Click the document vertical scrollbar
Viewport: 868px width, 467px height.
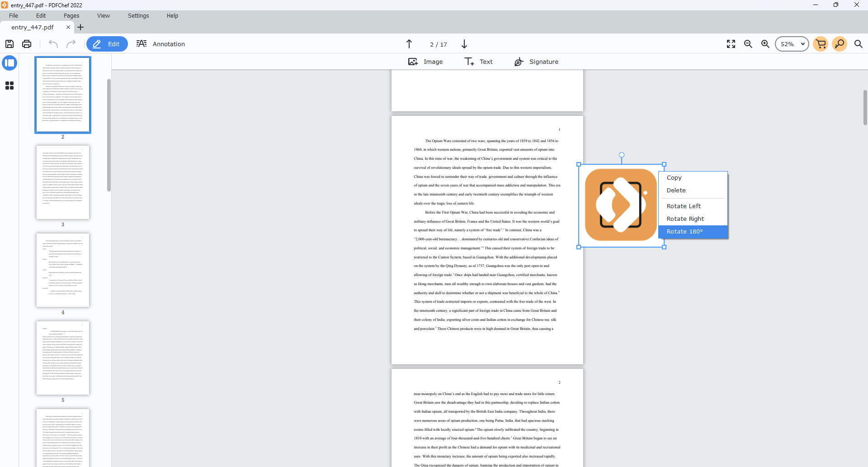[865, 108]
